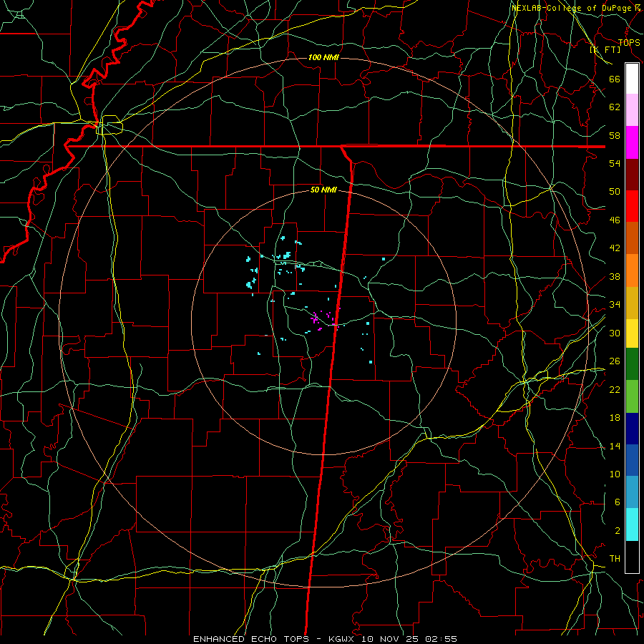Click the ENHANCED ECHO TOPS caption
Screen dimensions: 644x644
251,639
